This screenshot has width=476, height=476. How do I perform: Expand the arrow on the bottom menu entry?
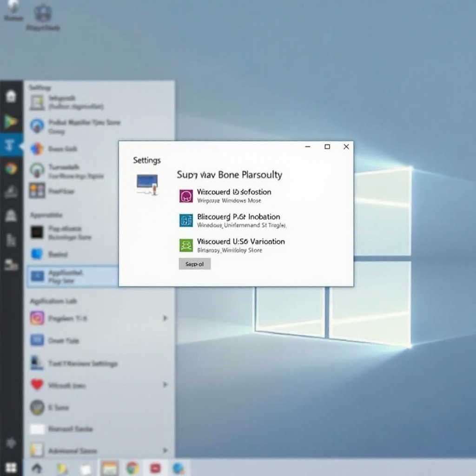tap(165, 450)
